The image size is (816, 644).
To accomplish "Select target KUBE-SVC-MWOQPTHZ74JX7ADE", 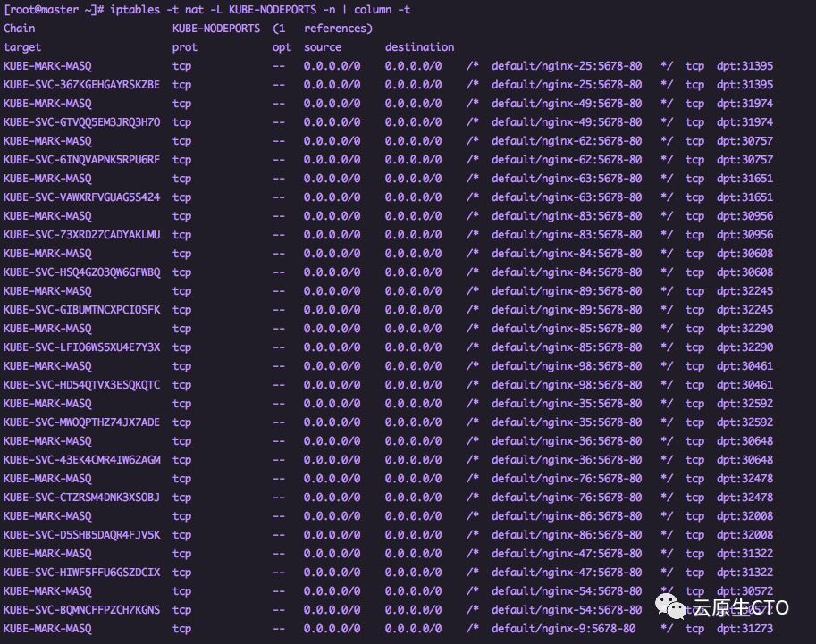I will 81,422.
